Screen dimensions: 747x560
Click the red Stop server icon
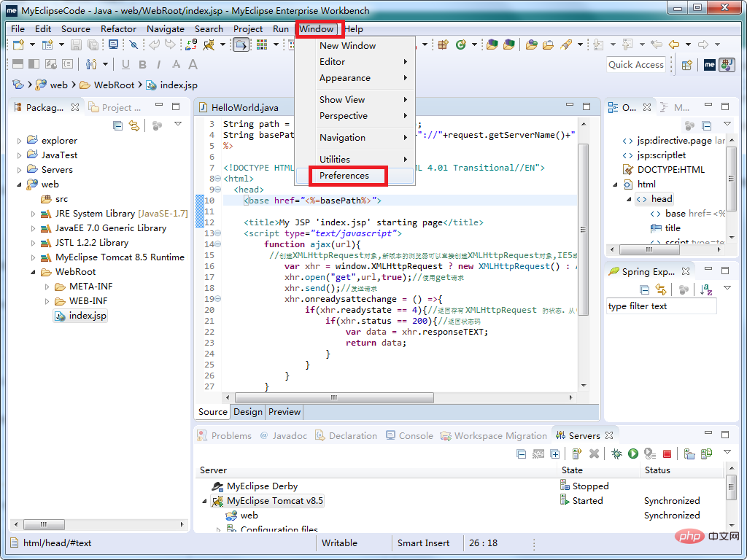point(667,454)
